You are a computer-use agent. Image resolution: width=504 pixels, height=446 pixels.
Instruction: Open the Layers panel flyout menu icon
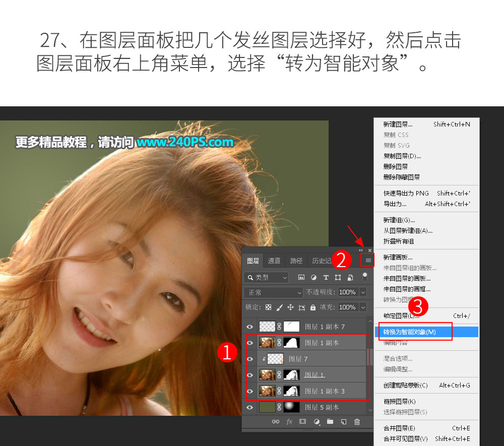368,260
